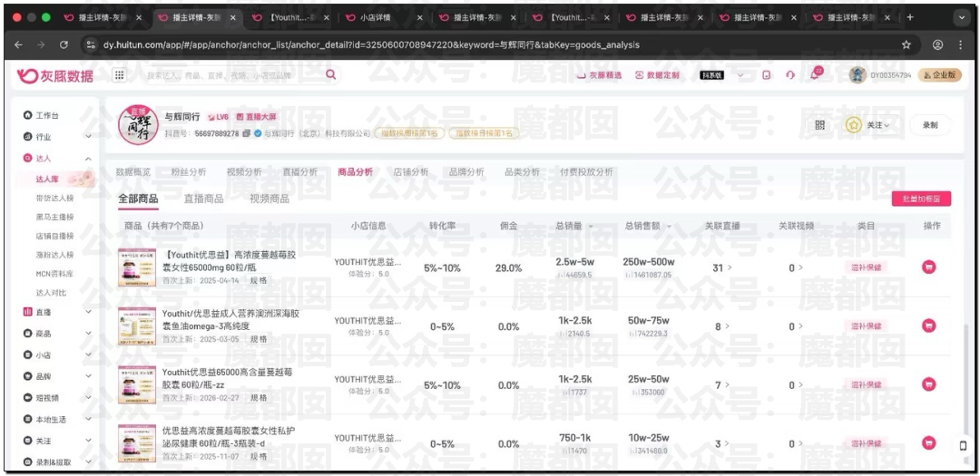980x476 pixels.
Task: Click cart icon for first Youthit cranberry product
Action: pyautogui.click(x=928, y=267)
